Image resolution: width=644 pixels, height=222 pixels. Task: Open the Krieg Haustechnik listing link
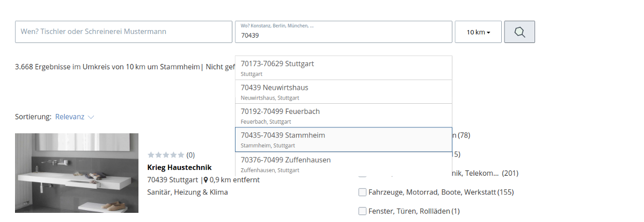point(179,167)
